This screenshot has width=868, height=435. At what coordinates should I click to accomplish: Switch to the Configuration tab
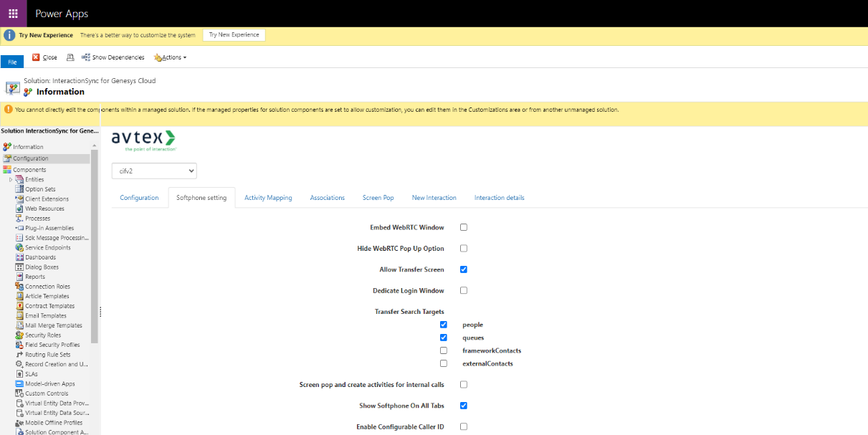pyautogui.click(x=139, y=198)
